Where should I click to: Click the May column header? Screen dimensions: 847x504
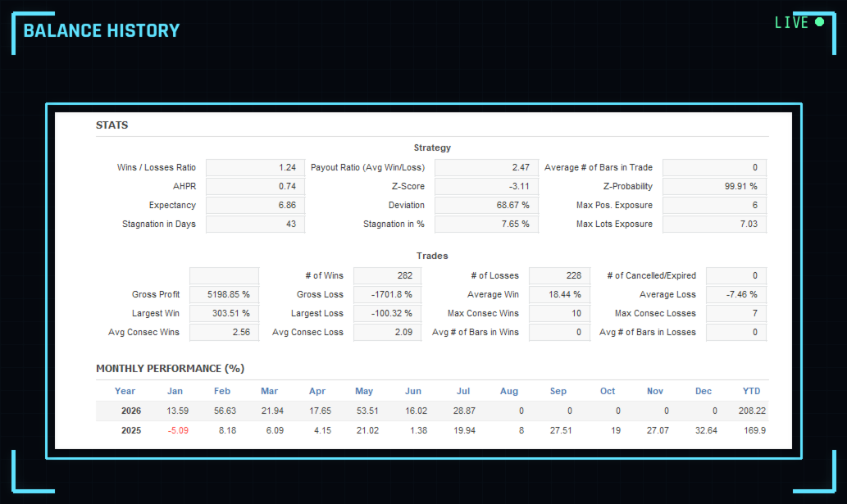pos(364,391)
